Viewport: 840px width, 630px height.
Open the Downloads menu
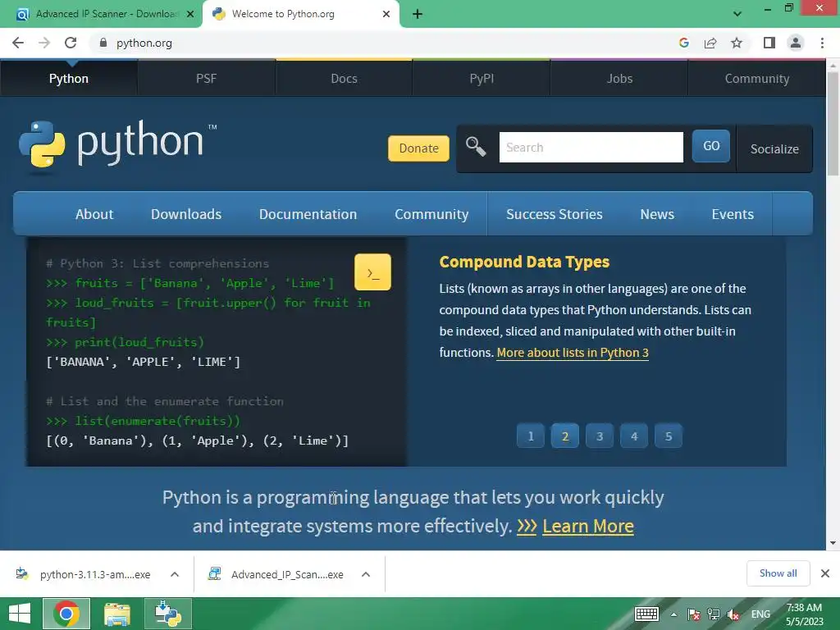pos(186,214)
